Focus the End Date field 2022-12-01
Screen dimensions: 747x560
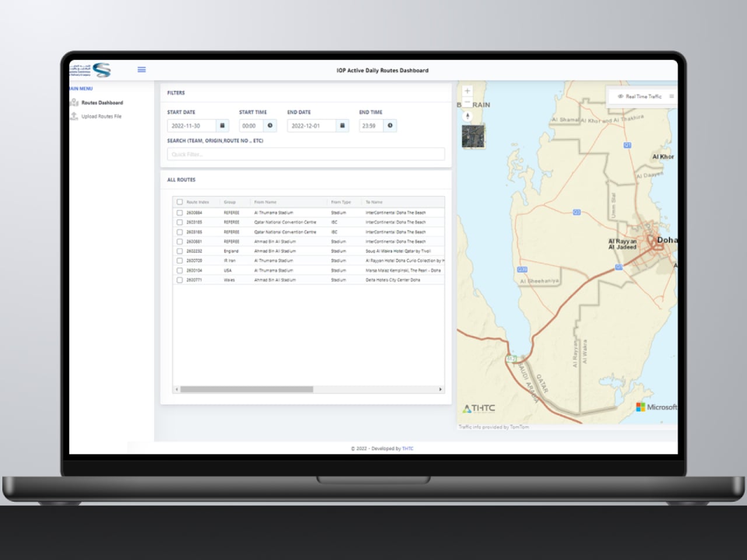tap(312, 125)
